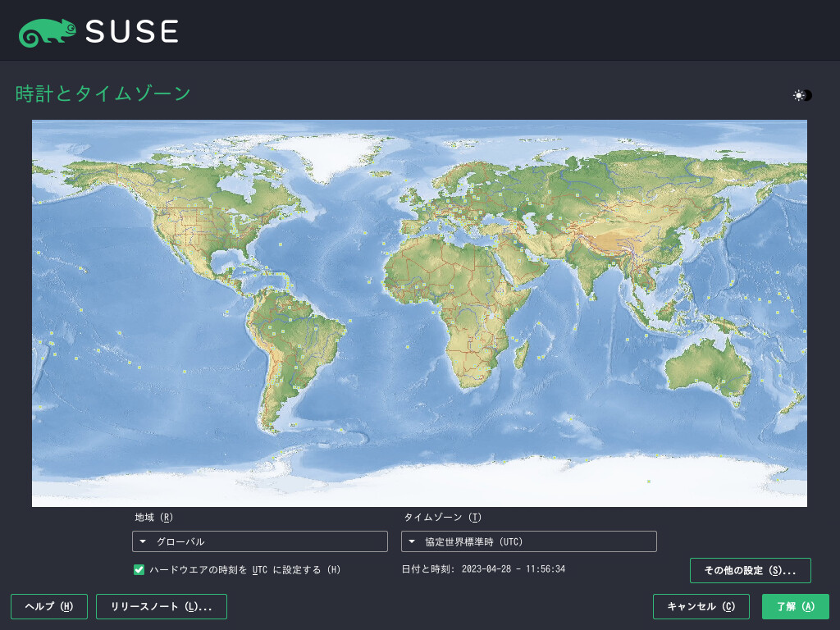Viewport: 840px width, 630px height.
Task: Toggle the light/dark theme switch
Action: tap(801, 95)
